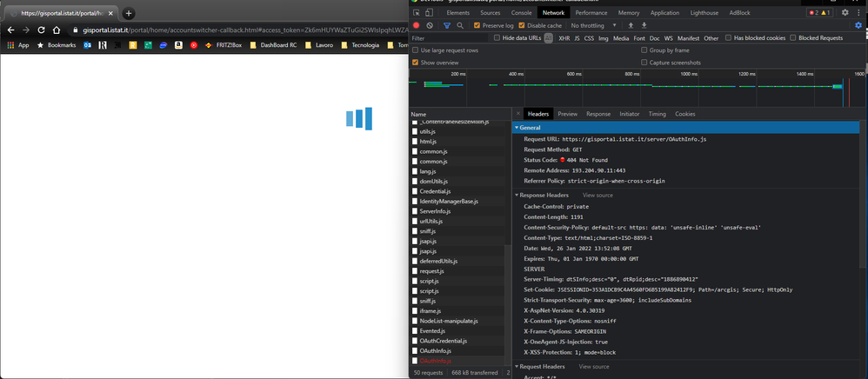This screenshot has height=379, width=868.
Task: Toggle the device toolbar icon
Action: 429,13
